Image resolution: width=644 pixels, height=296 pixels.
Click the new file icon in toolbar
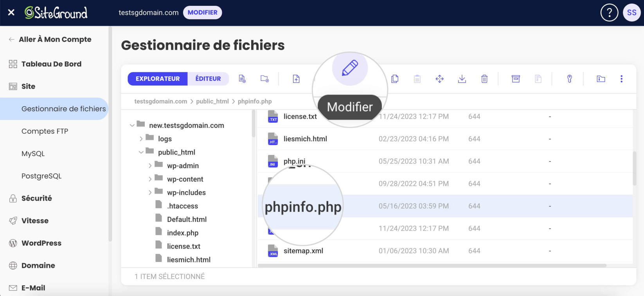pyautogui.click(x=242, y=79)
